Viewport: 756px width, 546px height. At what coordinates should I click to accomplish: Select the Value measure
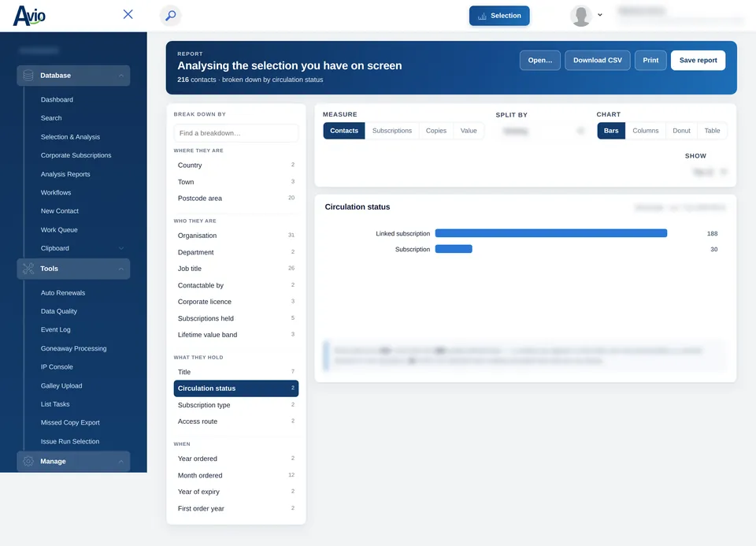[x=468, y=131]
